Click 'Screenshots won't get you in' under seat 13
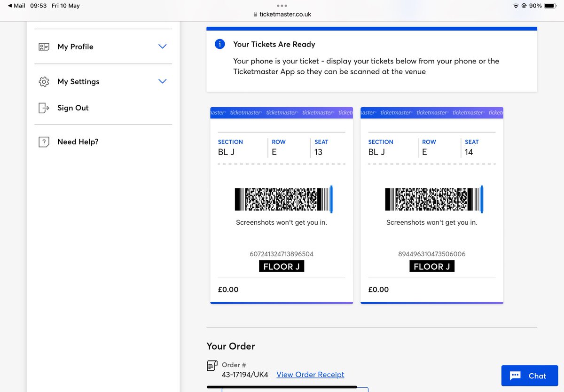Image resolution: width=564 pixels, height=392 pixels. (282, 222)
